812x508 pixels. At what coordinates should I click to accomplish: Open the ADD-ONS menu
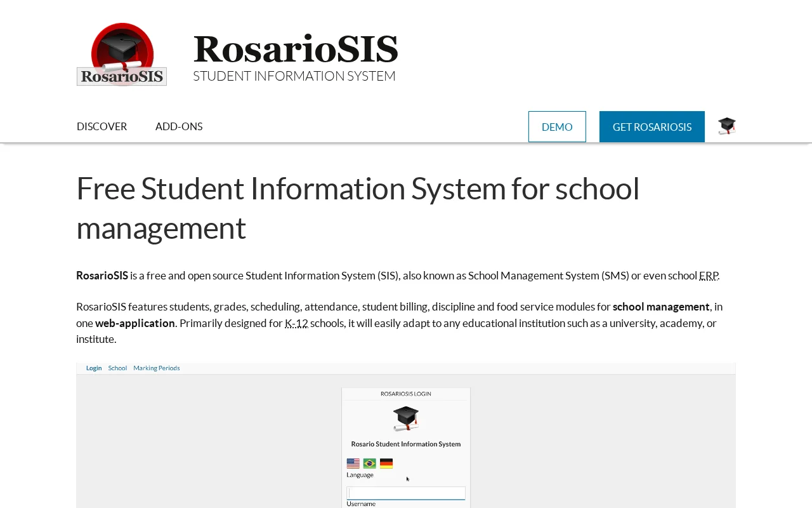[x=179, y=126]
